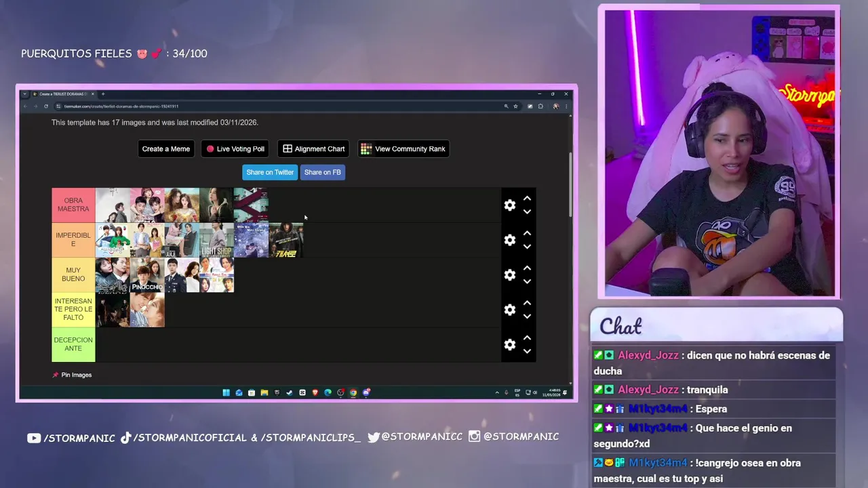Switch to OBS Studio in taskbar
Screen dimensions: 868x488
pyautogui.click(x=340, y=392)
